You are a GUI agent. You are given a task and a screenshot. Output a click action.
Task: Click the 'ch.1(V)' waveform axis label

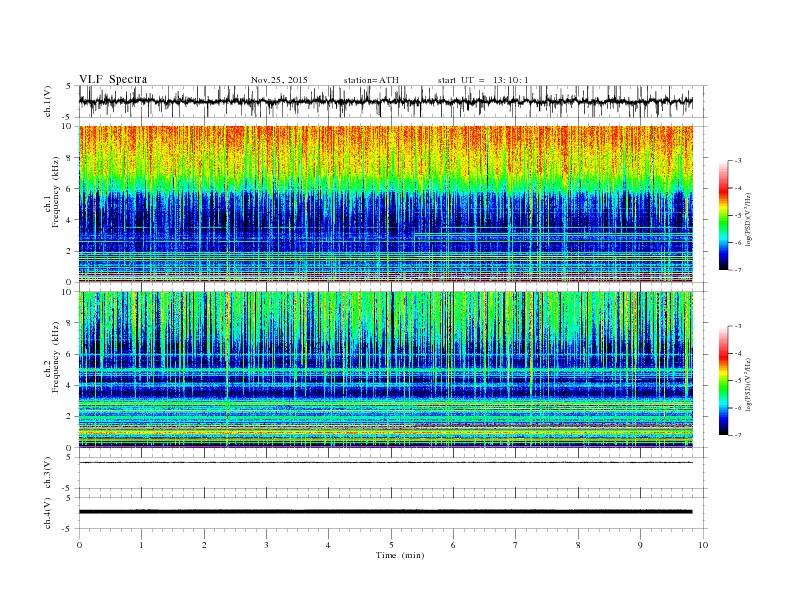(x=48, y=101)
